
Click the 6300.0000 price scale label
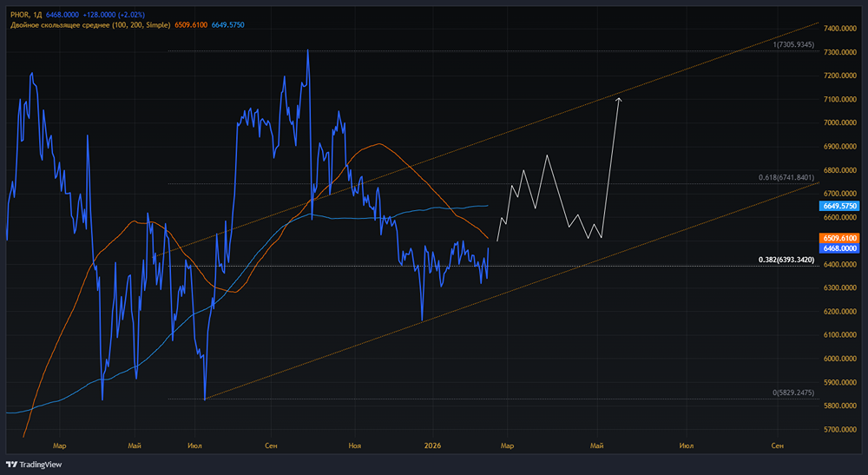pyautogui.click(x=839, y=288)
